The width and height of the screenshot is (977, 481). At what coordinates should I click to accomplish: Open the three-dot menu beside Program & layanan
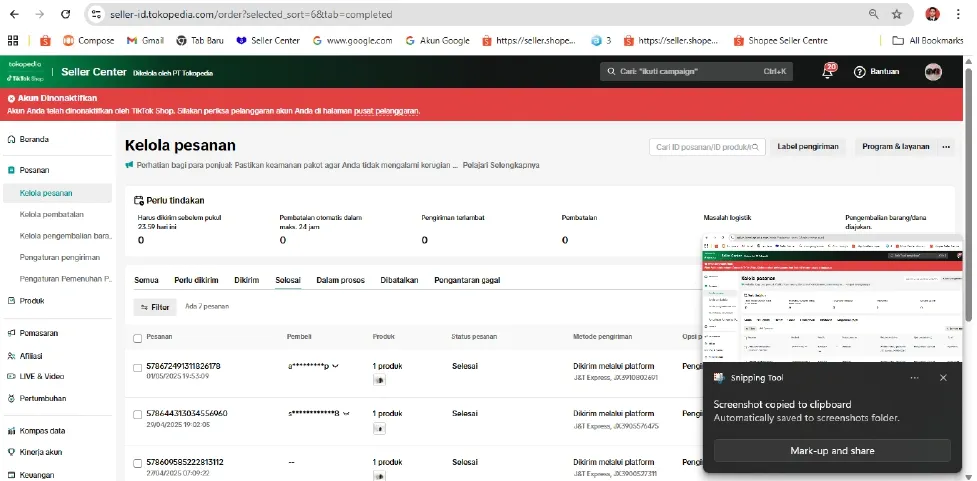pyautogui.click(x=946, y=147)
